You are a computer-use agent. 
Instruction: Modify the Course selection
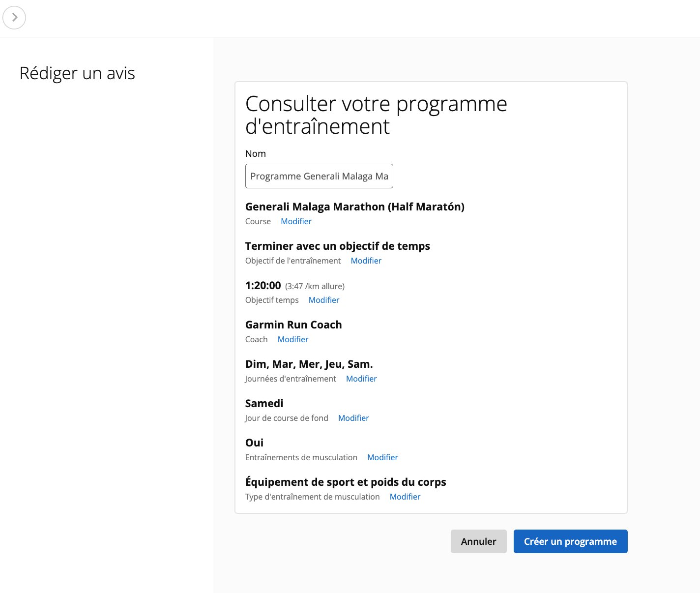pos(296,221)
